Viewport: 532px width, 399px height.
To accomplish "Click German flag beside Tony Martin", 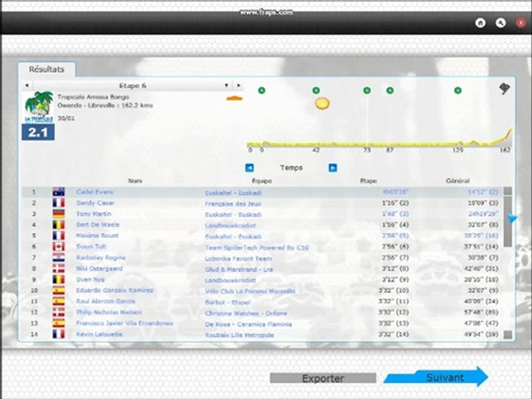I will [58, 214].
